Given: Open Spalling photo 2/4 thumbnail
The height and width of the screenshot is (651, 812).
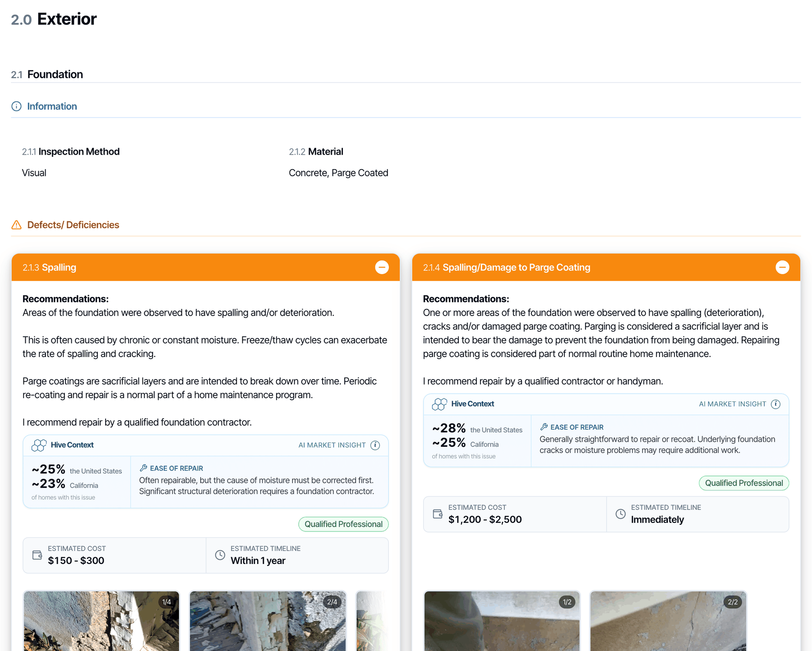Looking at the screenshot, I should [268, 621].
